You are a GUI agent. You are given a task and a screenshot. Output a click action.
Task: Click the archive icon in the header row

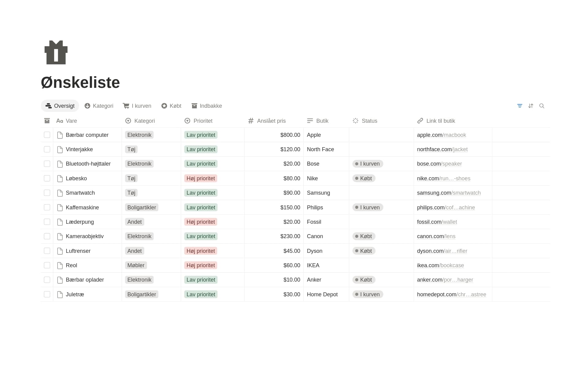click(x=47, y=121)
